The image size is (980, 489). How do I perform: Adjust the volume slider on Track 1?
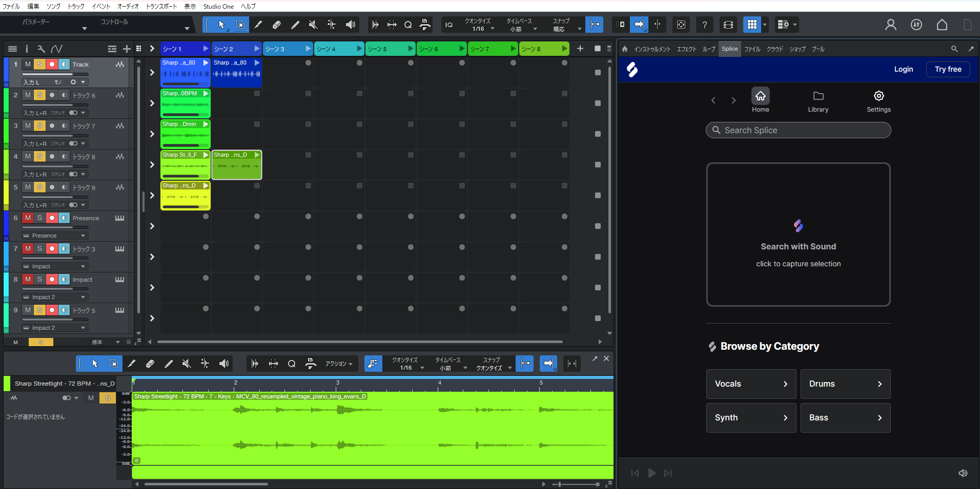[55, 74]
